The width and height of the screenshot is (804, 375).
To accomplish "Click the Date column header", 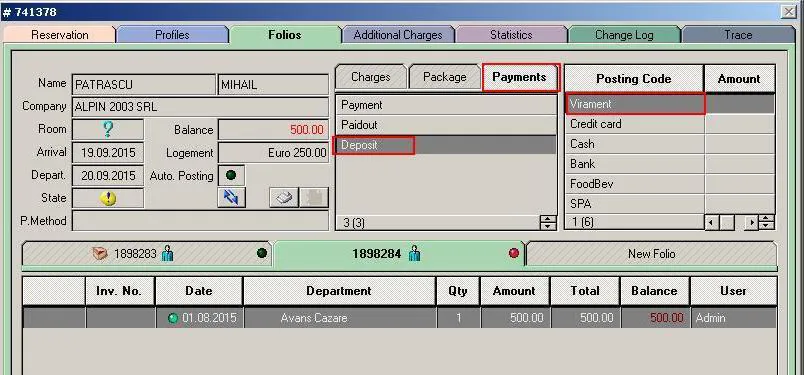I will 199,291.
